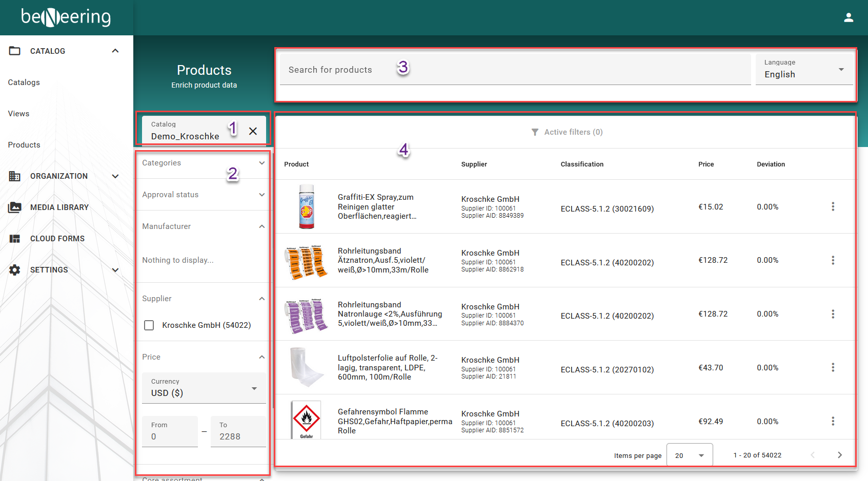Click the Deviation column header

coord(771,164)
